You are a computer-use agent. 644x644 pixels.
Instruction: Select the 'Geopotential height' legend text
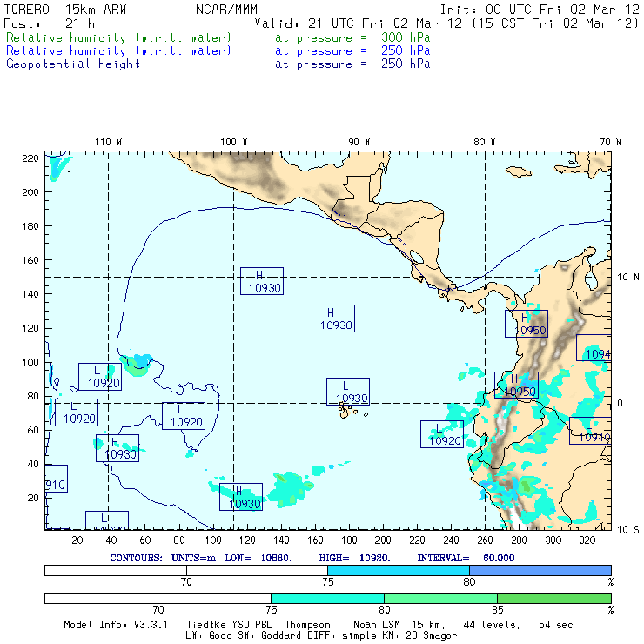(x=73, y=64)
